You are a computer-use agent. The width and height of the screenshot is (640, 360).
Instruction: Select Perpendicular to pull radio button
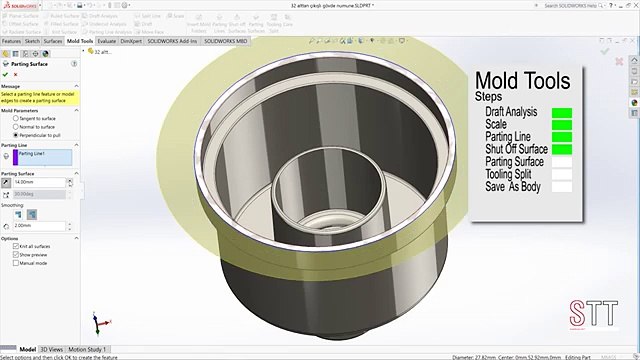tap(16, 135)
